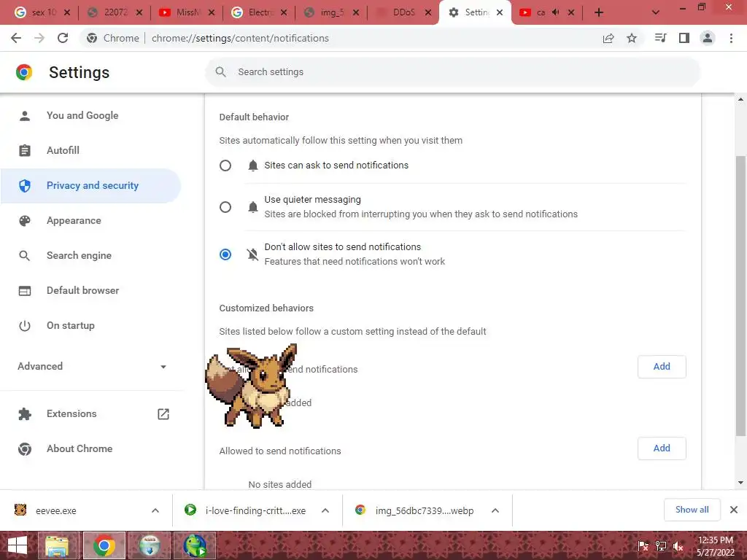Open Extensions page link
Viewport: 747px width, 560px height.
pos(90,414)
